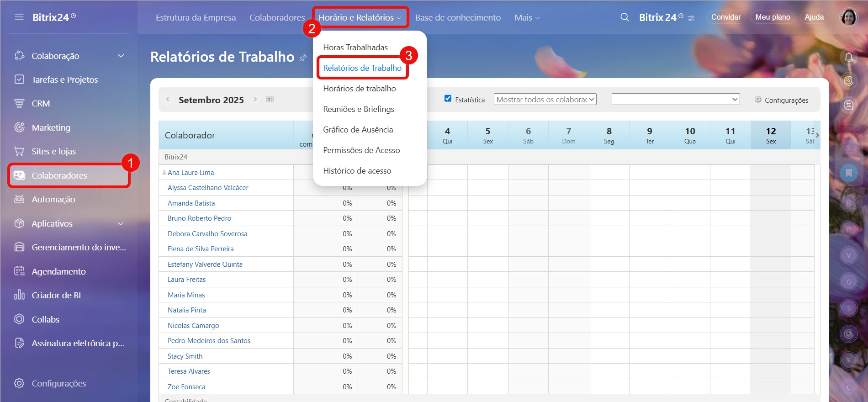
Task: Select Reuniões e Briefings menu item
Action: click(x=359, y=109)
